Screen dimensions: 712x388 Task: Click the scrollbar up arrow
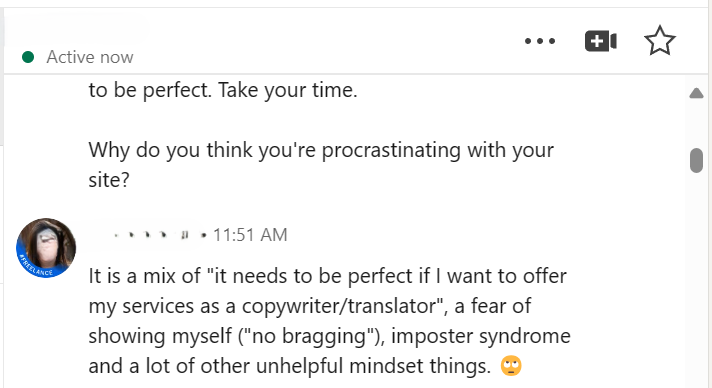(x=696, y=93)
